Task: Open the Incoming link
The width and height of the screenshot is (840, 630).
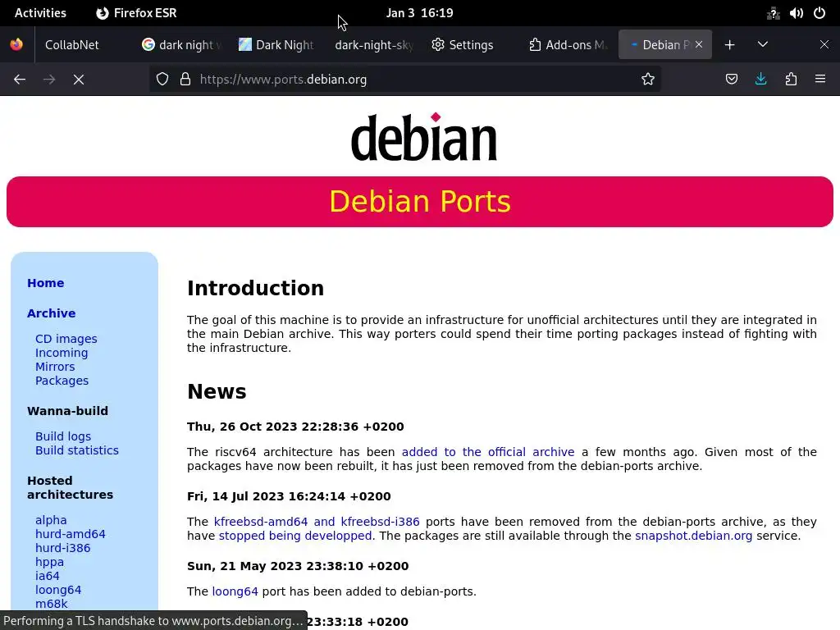Action: tap(62, 353)
